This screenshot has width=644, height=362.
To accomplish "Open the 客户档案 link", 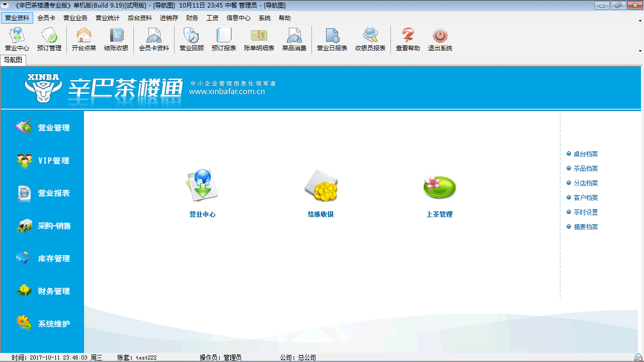I will (x=586, y=198).
